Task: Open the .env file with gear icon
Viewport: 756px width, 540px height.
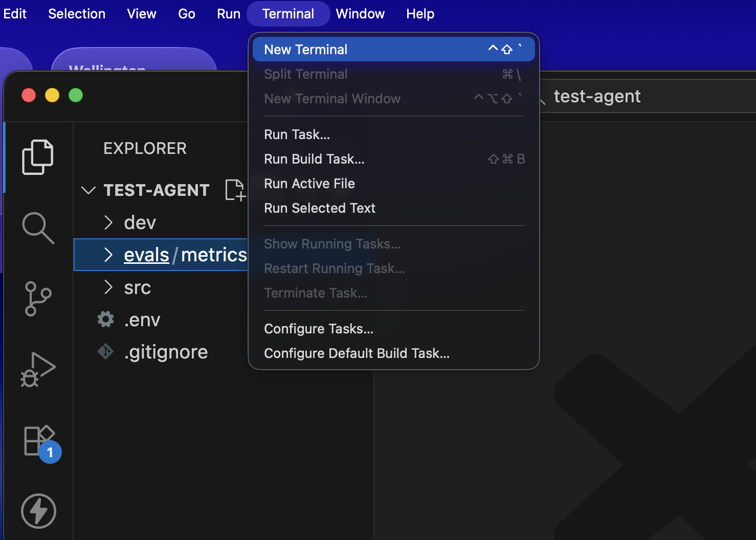Action: tap(142, 320)
